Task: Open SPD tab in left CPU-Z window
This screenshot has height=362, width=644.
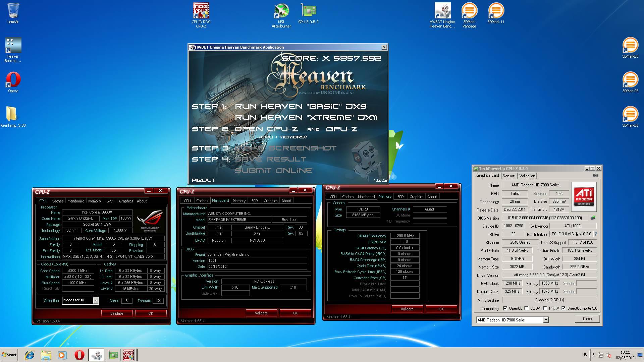Action: click(x=110, y=201)
